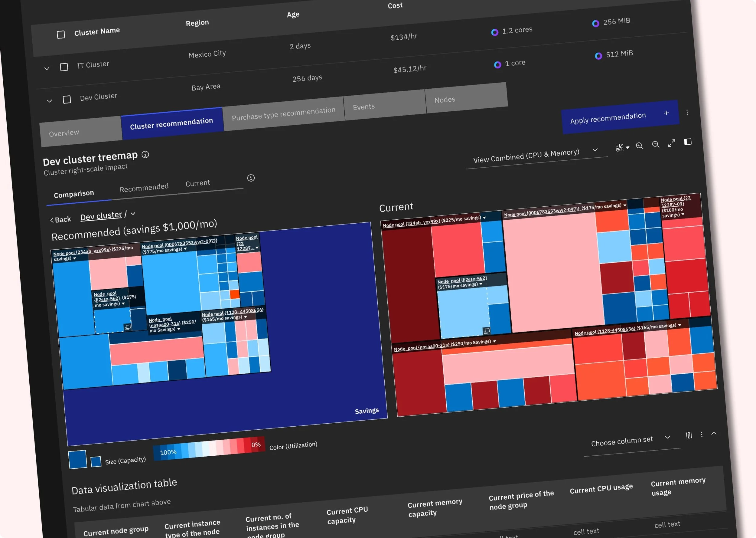Select all clusters via header checkbox

tap(61, 34)
